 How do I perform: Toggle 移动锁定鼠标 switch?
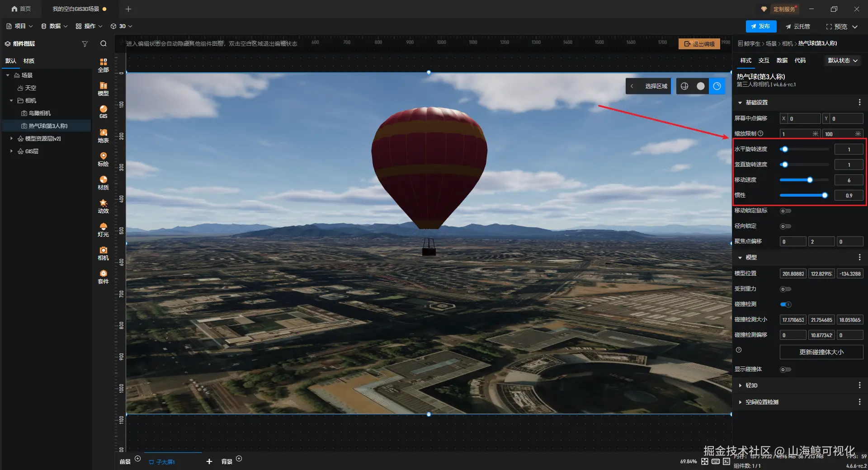point(786,211)
